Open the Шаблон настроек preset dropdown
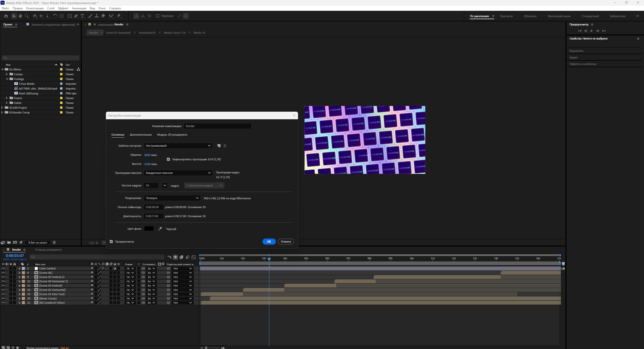The width and height of the screenshot is (644, 349). pos(178,146)
